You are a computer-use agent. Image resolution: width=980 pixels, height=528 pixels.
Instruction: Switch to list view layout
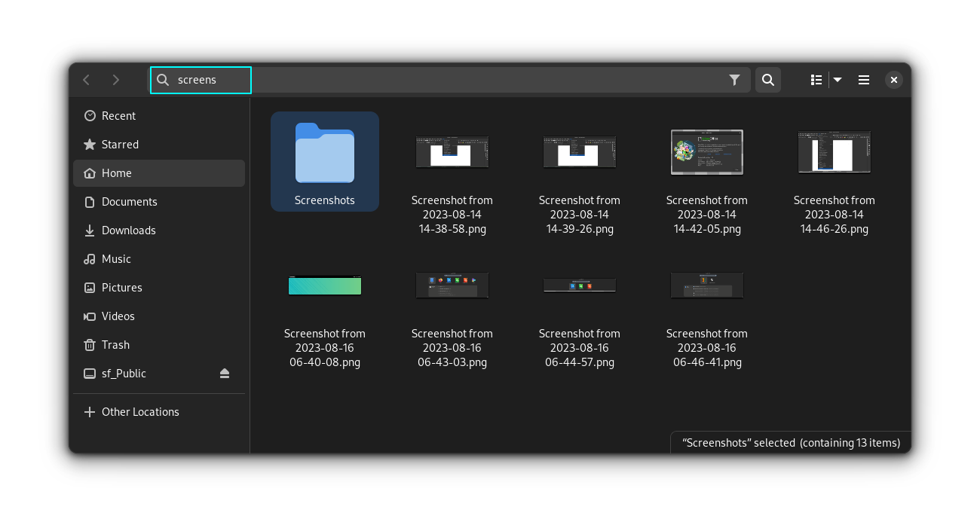click(x=816, y=80)
